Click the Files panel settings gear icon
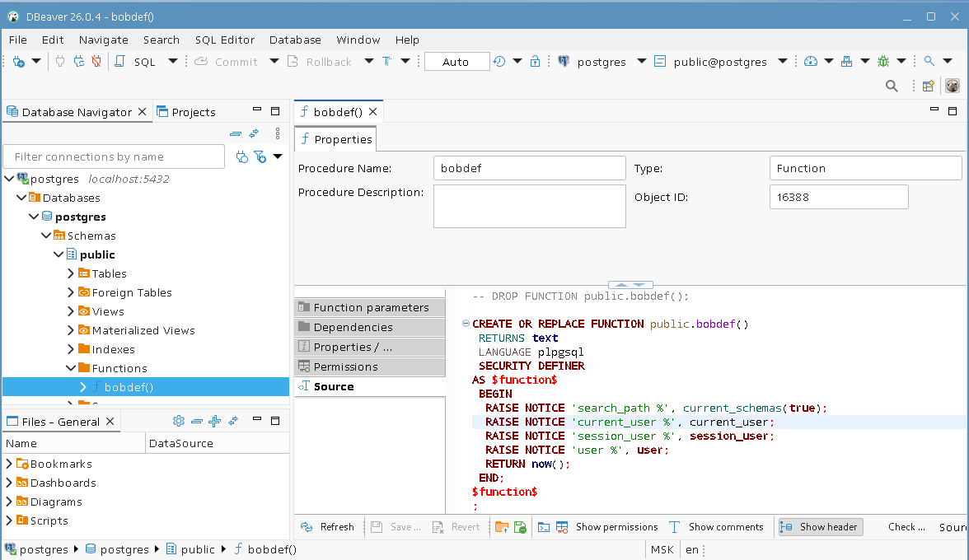This screenshot has height=560, width=969. click(x=179, y=421)
